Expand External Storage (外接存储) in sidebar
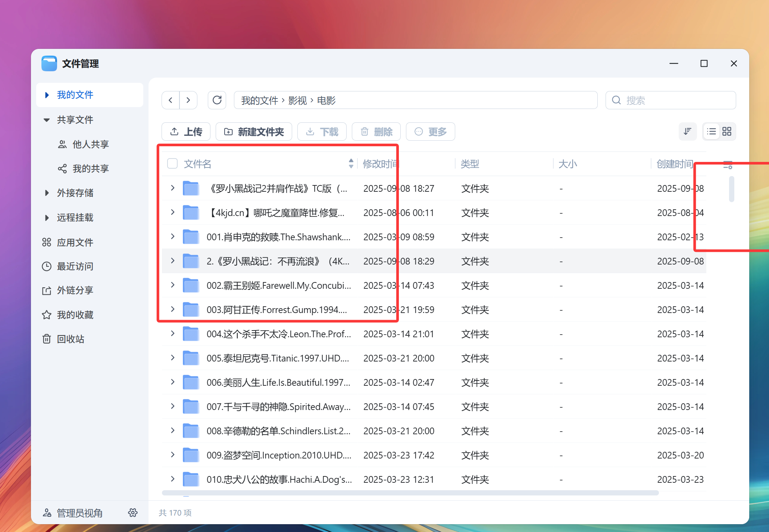769x532 pixels. click(47, 193)
